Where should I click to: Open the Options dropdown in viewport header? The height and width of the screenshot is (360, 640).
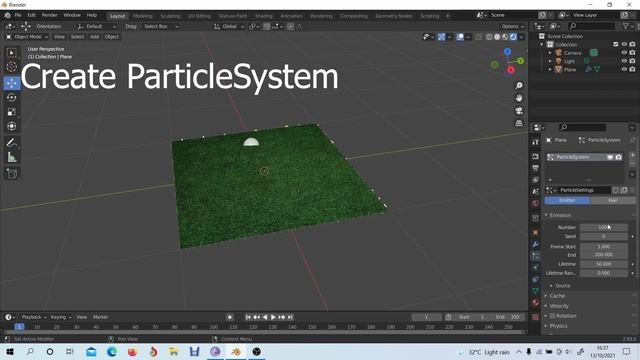pos(513,27)
